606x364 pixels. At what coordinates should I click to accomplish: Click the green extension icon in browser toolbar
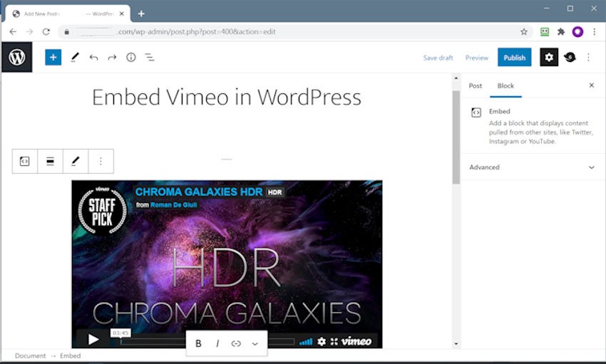[545, 31]
